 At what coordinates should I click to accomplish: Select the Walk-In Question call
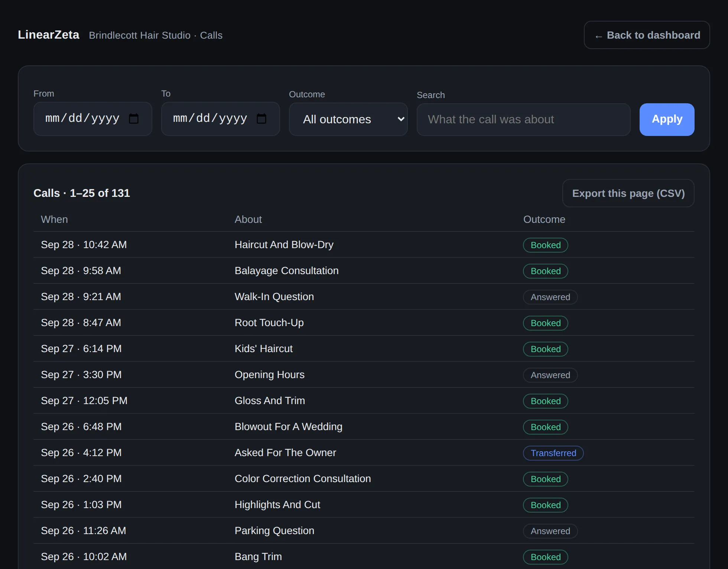pos(364,297)
